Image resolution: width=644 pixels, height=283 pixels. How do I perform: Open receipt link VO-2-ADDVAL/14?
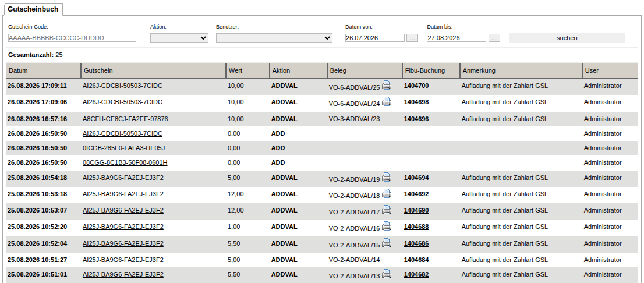(x=355, y=260)
